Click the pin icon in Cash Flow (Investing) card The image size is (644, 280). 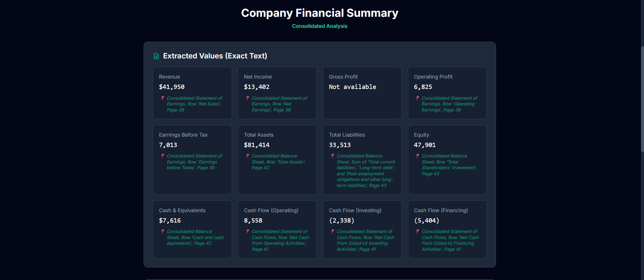[332, 231]
